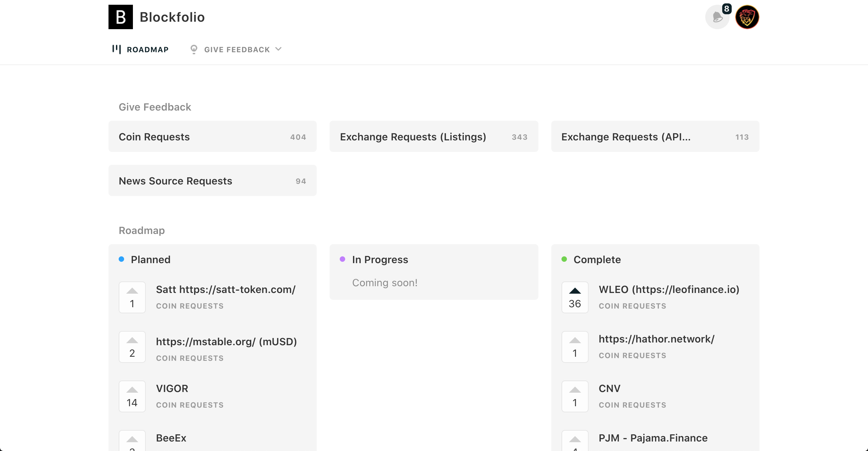
Task: Open the VIGOR post
Action: click(172, 389)
